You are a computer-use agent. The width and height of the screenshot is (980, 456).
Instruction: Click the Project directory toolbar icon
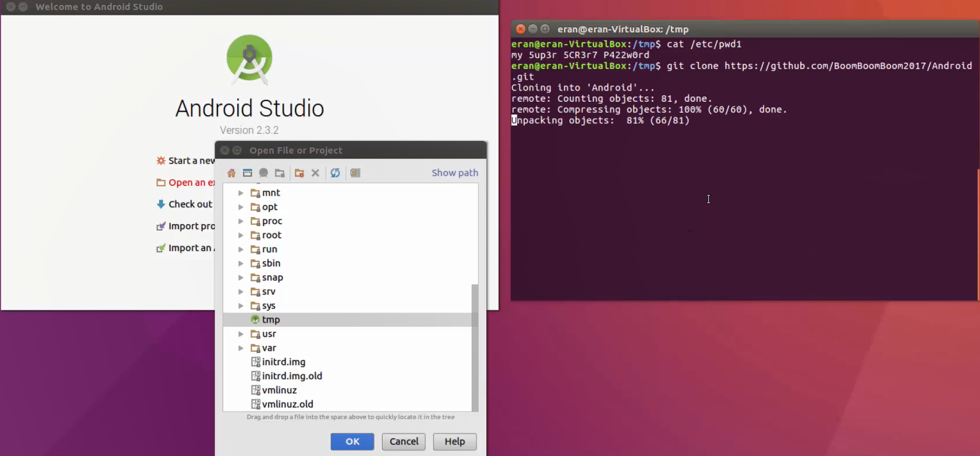click(x=263, y=173)
